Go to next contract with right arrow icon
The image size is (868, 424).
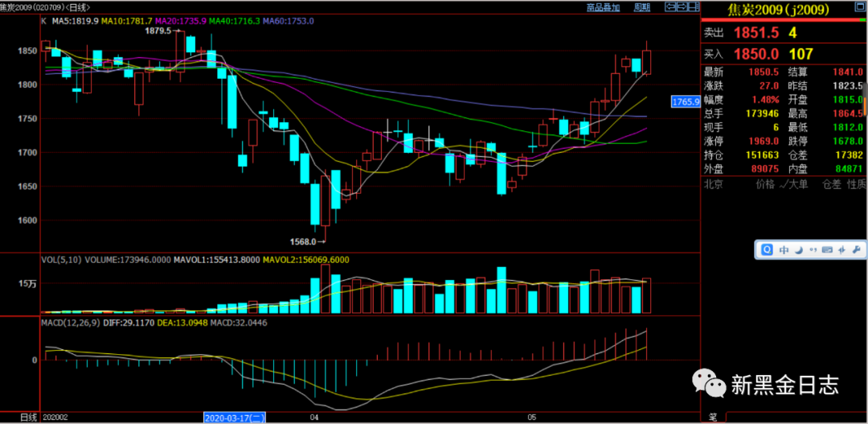(682, 6)
